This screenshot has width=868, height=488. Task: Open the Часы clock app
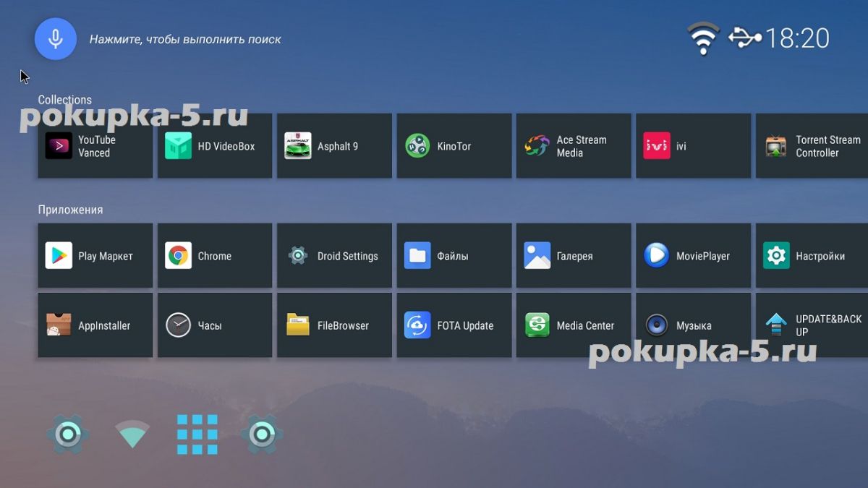tap(215, 325)
